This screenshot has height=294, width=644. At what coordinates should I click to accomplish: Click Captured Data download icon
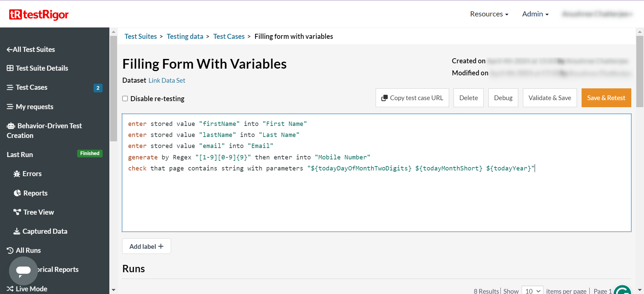click(x=17, y=231)
